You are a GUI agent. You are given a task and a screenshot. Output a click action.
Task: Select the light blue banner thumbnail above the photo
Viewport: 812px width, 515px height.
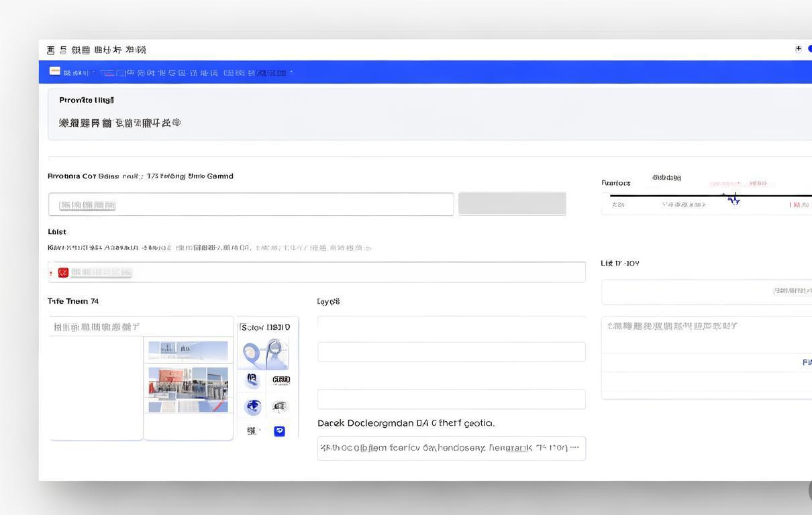[x=188, y=351]
